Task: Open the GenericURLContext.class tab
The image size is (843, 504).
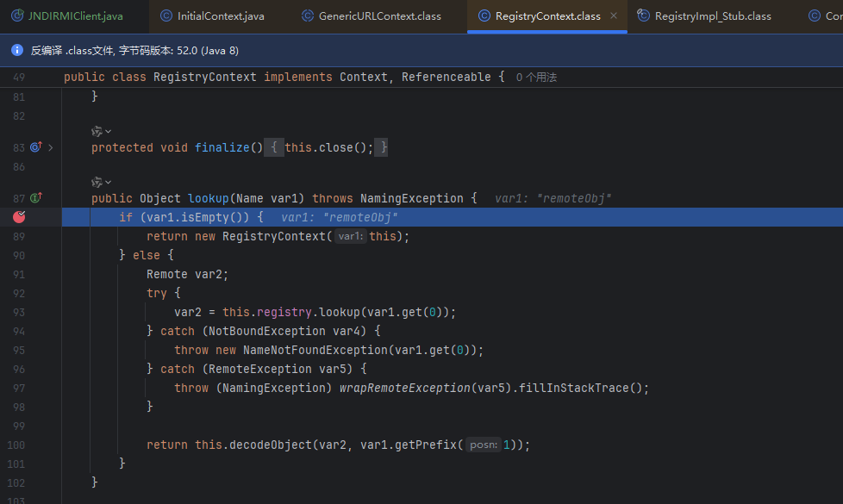Action: point(372,16)
